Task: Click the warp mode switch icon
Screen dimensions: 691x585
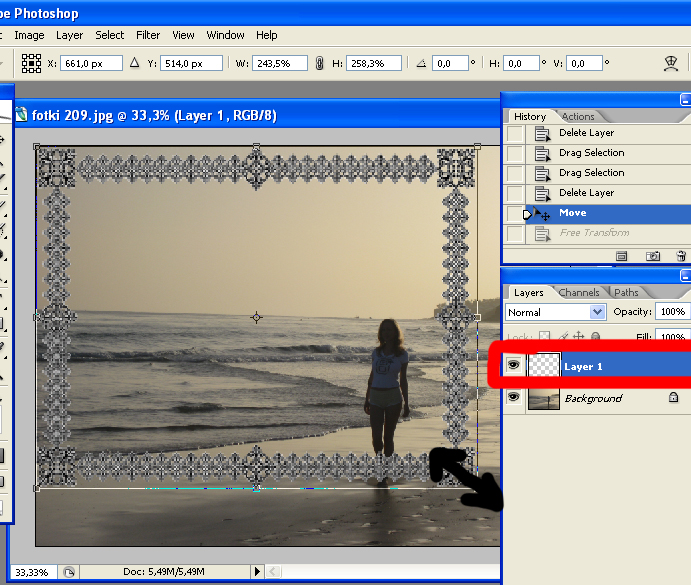Action: [x=671, y=63]
